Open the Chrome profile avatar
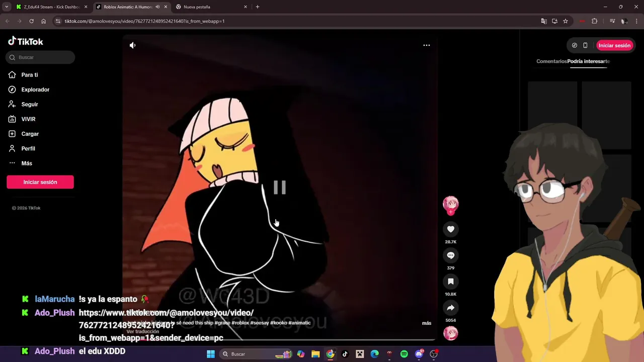The image size is (644, 362). pyautogui.click(x=624, y=21)
